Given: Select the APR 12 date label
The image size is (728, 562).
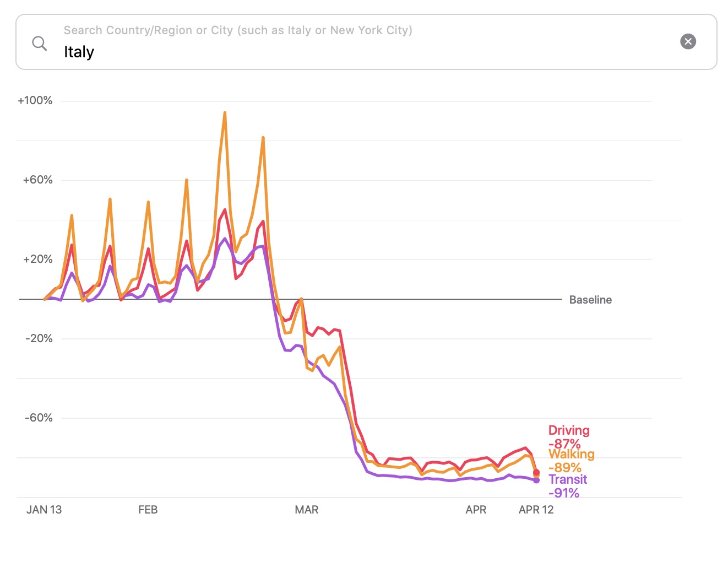Looking at the screenshot, I should point(536,510).
